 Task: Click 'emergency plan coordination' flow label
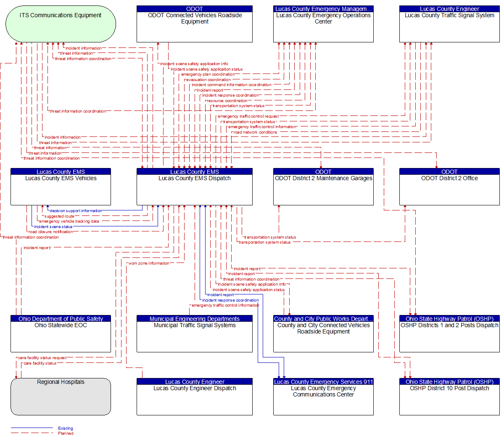point(208,74)
